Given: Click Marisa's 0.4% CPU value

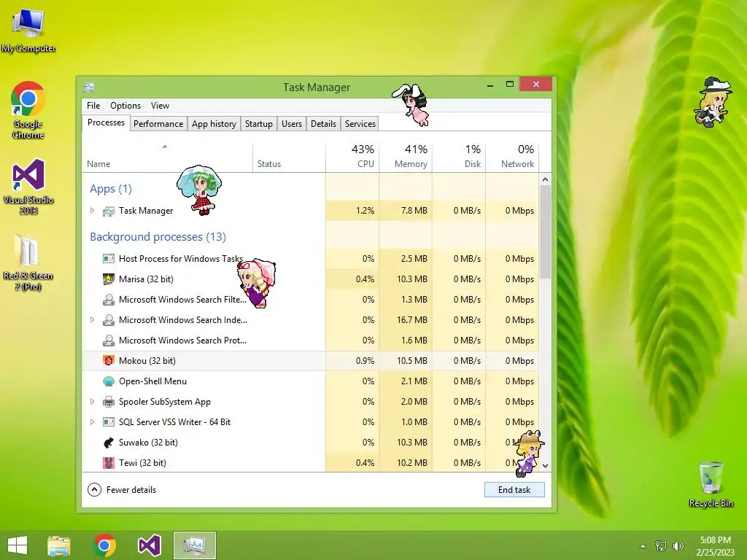Looking at the screenshot, I should click(x=365, y=279).
